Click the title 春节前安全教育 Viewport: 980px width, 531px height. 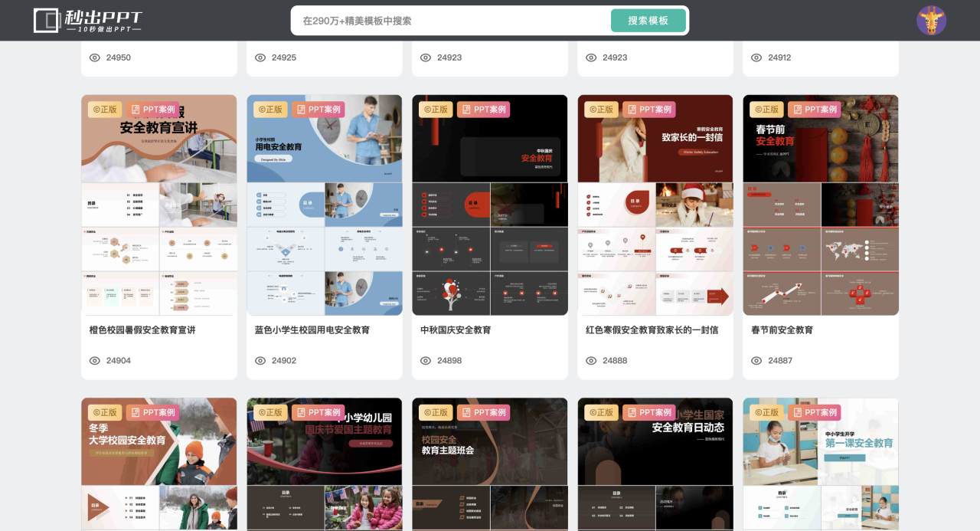click(x=782, y=330)
